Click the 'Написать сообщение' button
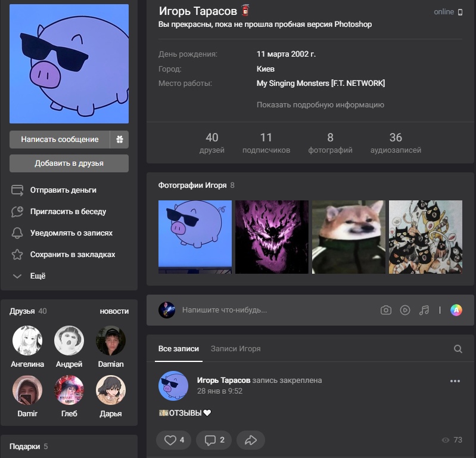 point(60,140)
